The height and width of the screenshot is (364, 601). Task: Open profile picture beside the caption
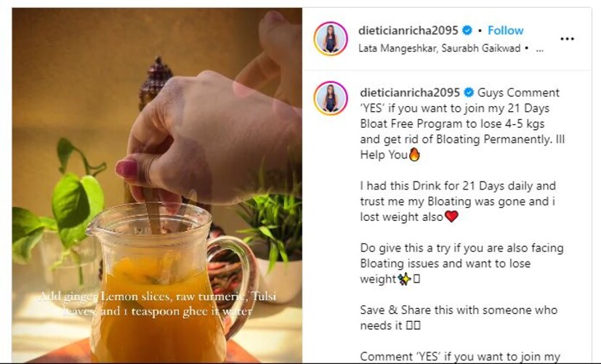coord(331,98)
